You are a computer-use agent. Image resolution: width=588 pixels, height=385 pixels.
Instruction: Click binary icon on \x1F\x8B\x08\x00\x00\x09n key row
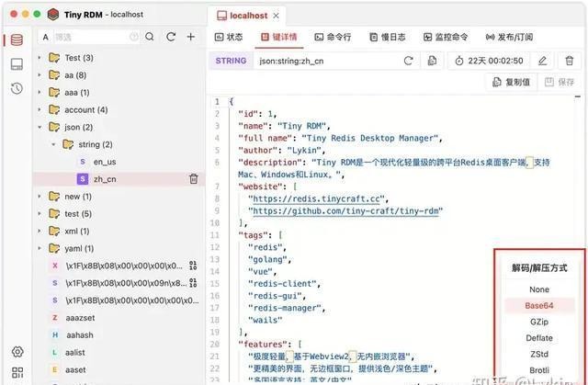tap(193, 283)
